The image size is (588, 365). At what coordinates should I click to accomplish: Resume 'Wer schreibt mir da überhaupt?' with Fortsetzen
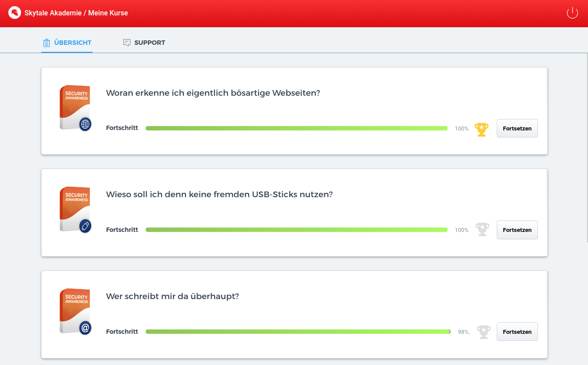pos(517,332)
